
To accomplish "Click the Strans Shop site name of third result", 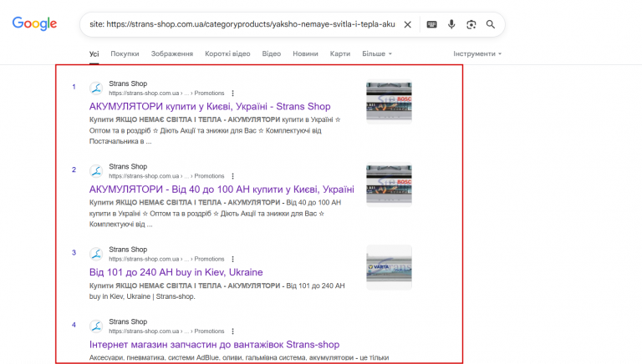I will tap(128, 250).
